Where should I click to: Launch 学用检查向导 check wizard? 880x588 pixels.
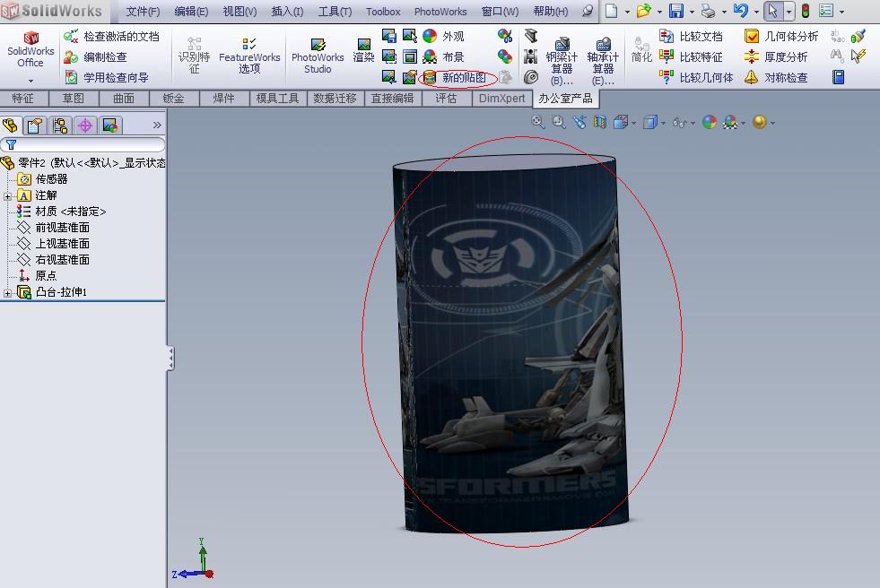106,77
